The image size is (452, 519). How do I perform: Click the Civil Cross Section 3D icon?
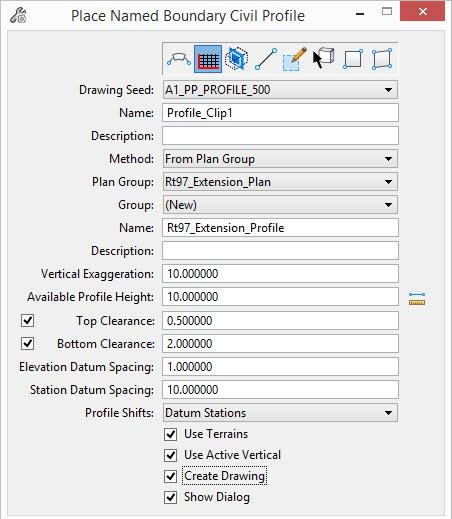point(237,59)
